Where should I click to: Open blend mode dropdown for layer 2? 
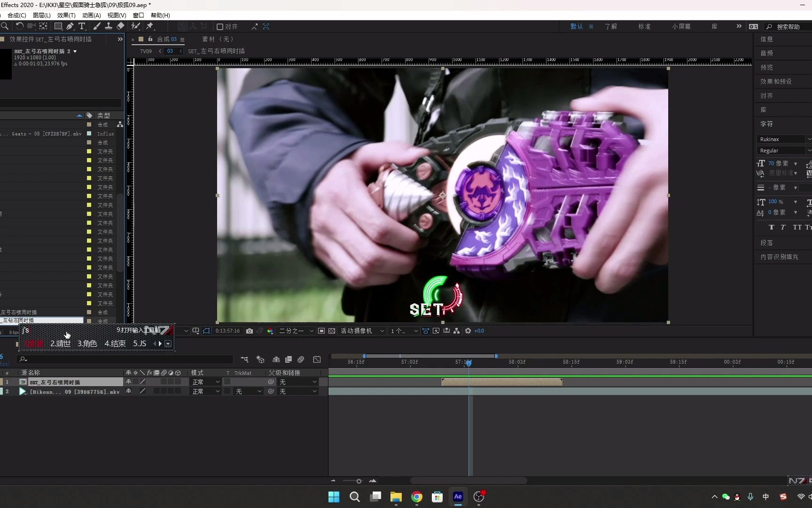206,391
